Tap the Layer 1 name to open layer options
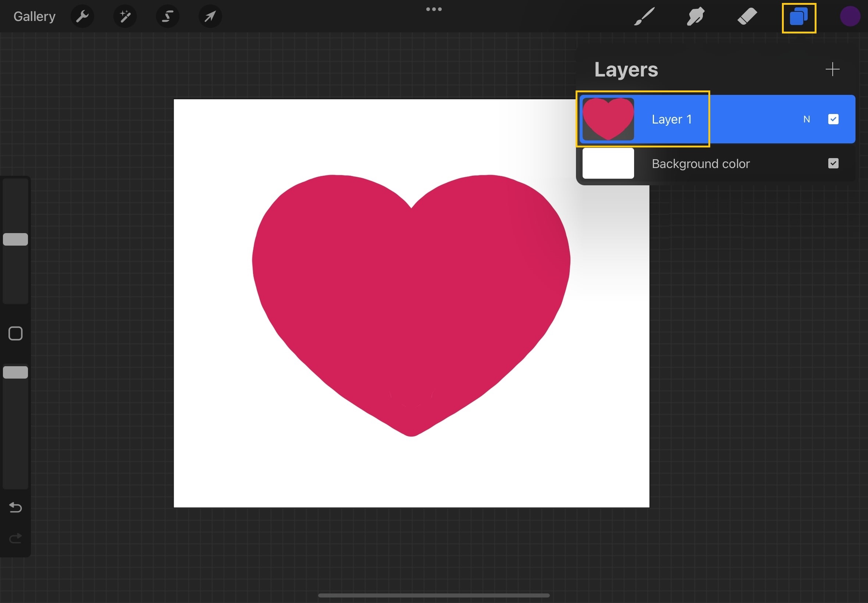This screenshot has height=603, width=868. pyautogui.click(x=672, y=119)
